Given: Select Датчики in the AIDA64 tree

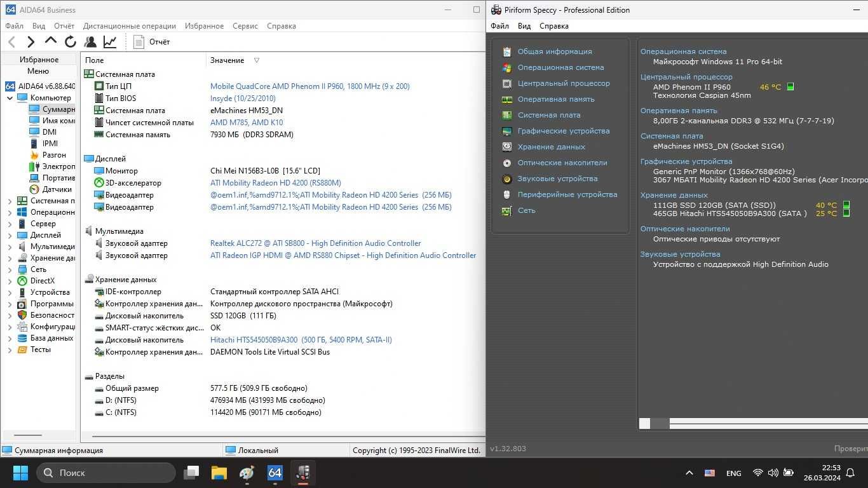Looking at the screenshot, I should pos(57,189).
